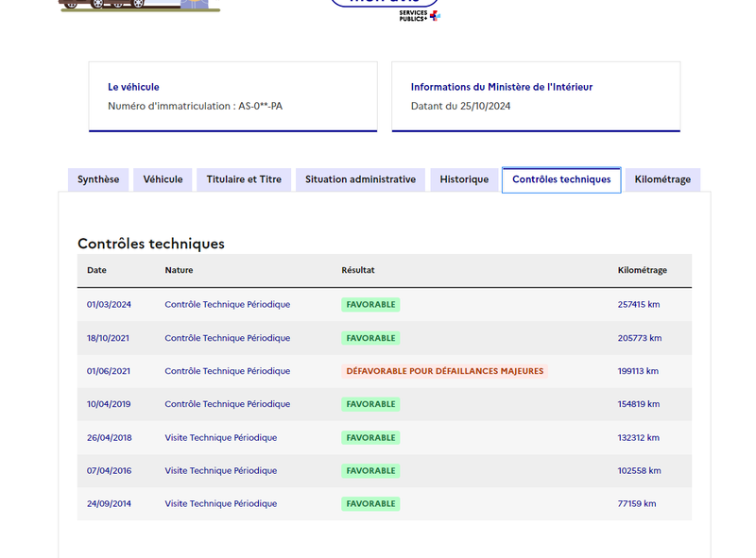Click the Le véhicule card title
756x558 pixels.
click(133, 87)
